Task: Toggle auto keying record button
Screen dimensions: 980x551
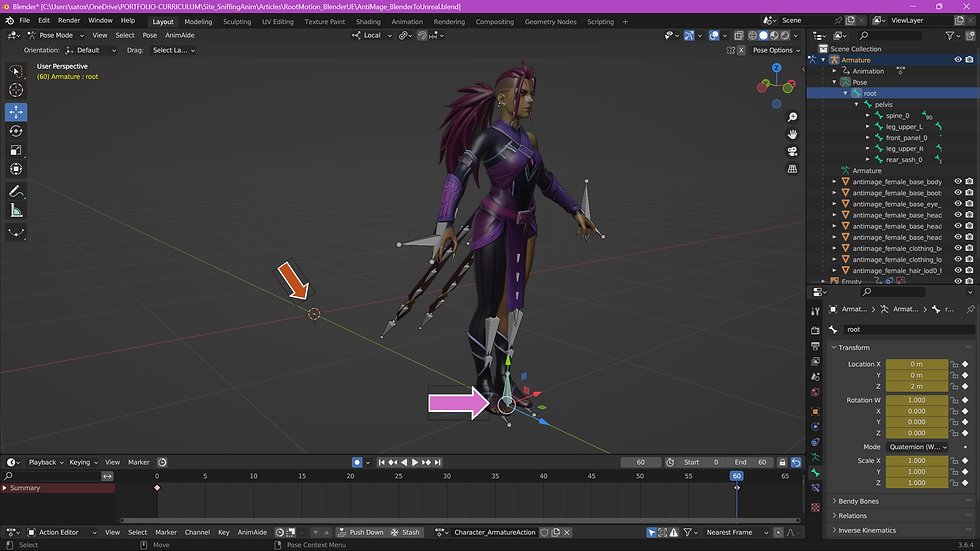Action: click(357, 462)
